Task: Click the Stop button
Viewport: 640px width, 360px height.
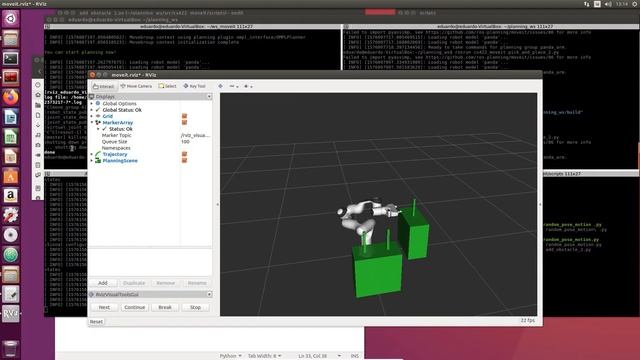Action: coord(196,307)
